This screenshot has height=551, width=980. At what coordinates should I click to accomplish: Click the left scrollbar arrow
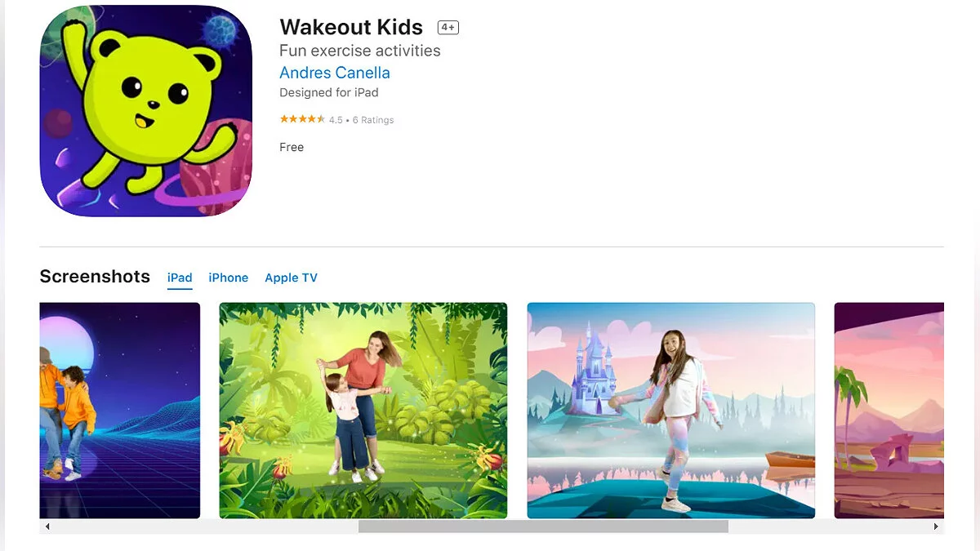tap(47, 527)
